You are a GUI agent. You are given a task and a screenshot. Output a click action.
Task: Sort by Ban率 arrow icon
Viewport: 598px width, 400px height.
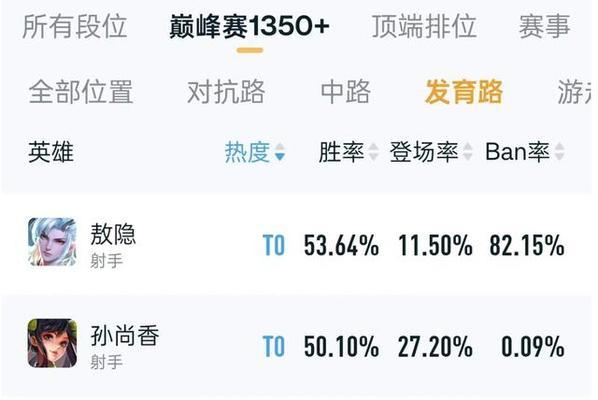(x=559, y=152)
